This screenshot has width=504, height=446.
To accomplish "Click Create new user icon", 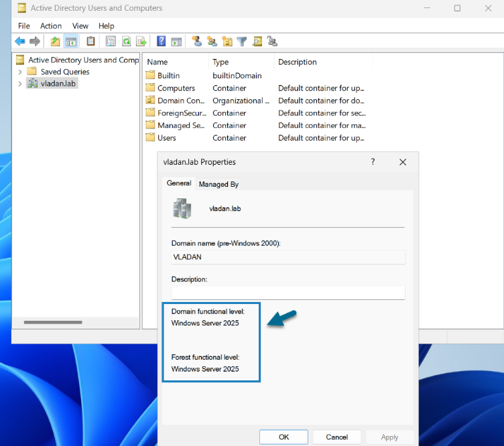I will pyautogui.click(x=196, y=41).
